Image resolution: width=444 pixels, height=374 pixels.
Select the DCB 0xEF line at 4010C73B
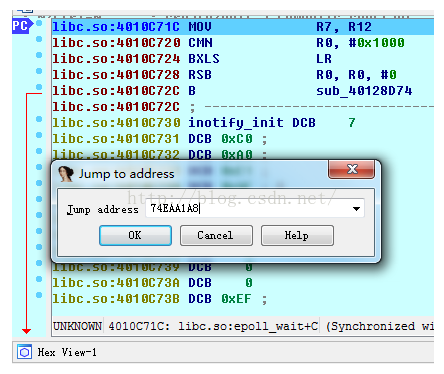point(243,299)
